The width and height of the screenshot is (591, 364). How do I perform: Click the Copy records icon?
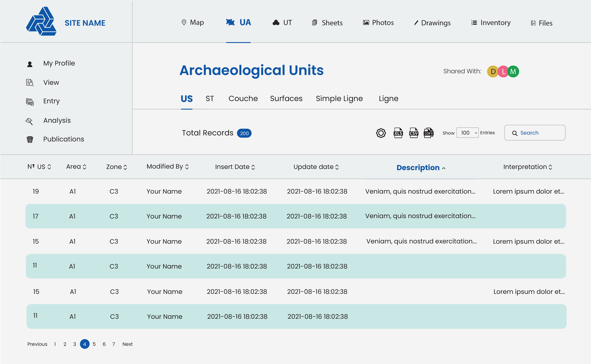[429, 133]
